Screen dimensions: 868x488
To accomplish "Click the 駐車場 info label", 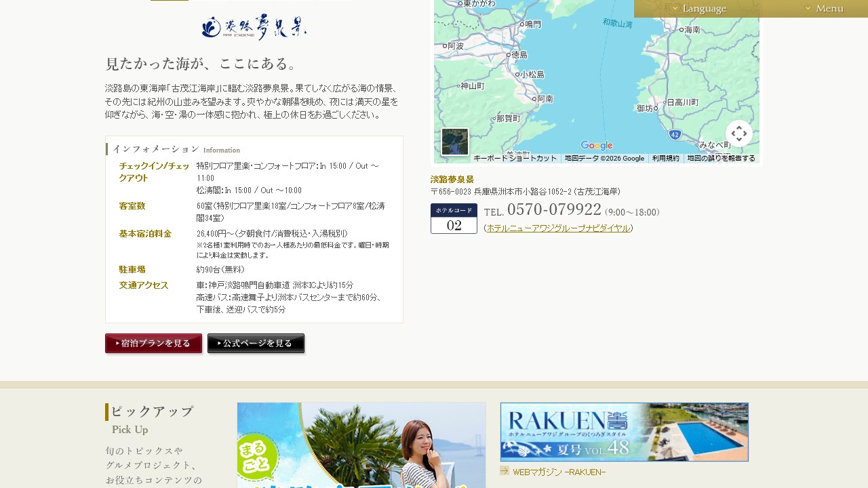I will tap(132, 269).
